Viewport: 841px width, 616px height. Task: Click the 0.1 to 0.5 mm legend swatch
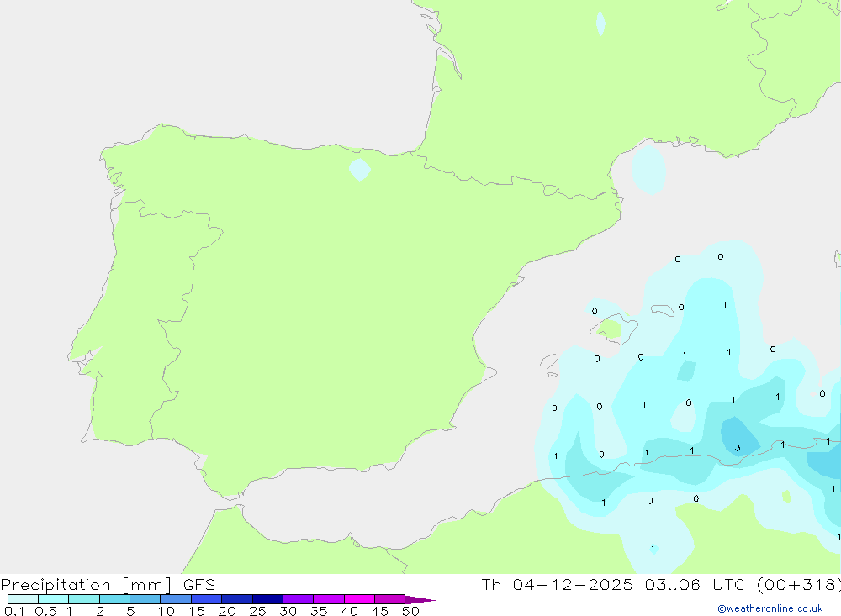pos(23,599)
